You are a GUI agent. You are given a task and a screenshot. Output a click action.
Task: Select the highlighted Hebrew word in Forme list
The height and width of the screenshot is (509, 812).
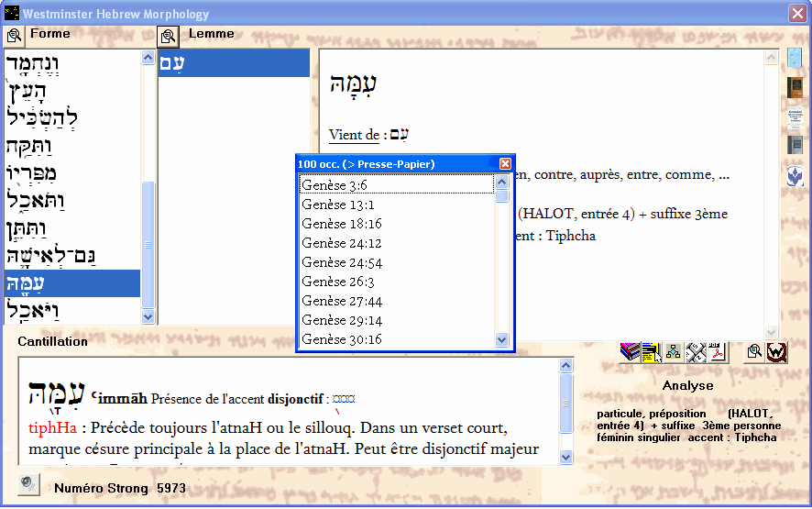click(x=72, y=283)
